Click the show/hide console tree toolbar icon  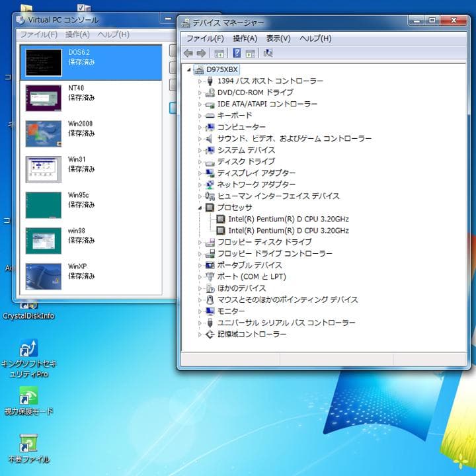click(x=219, y=54)
